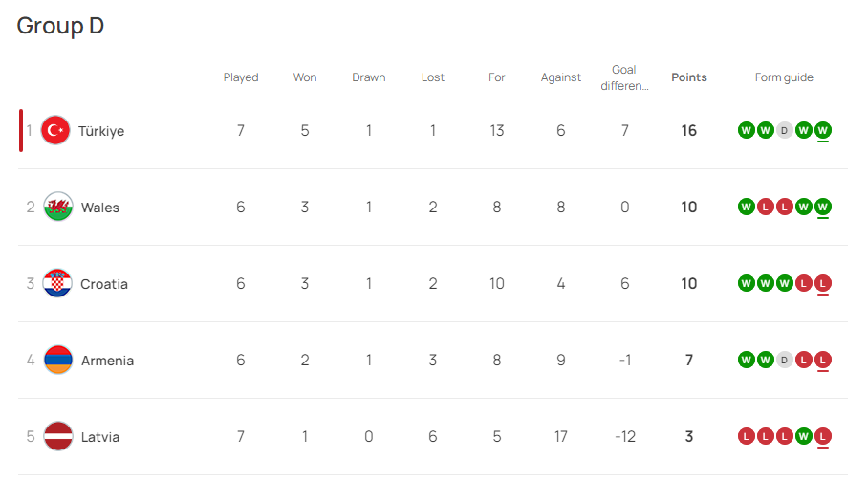Click the Türkiye flag icon
Screen dimensions: 868x482
[x=56, y=130]
